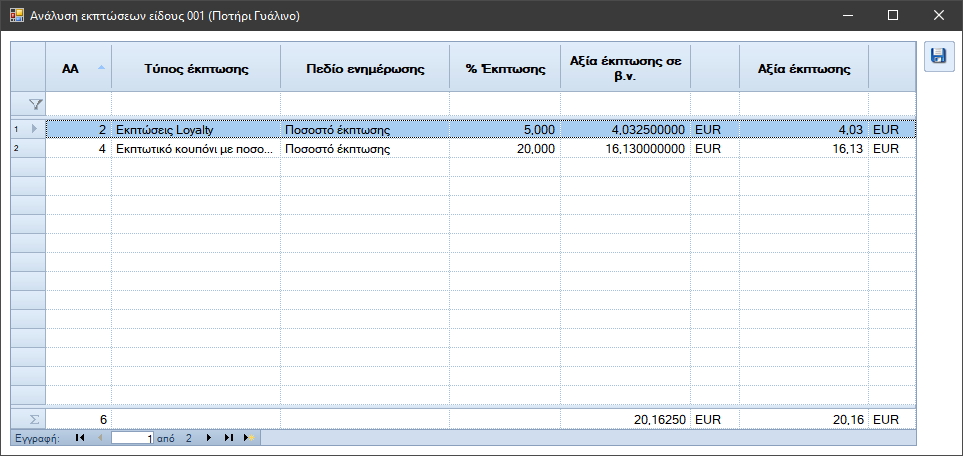Go to next record arrow
Image resolution: width=963 pixels, height=456 pixels.
click(x=209, y=438)
